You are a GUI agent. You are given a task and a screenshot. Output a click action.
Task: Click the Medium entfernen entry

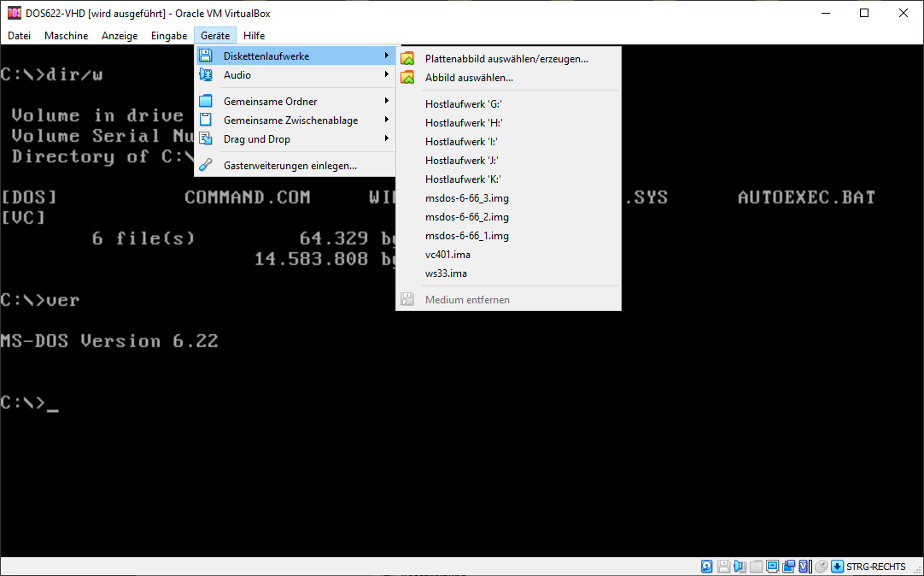[508, 299]
